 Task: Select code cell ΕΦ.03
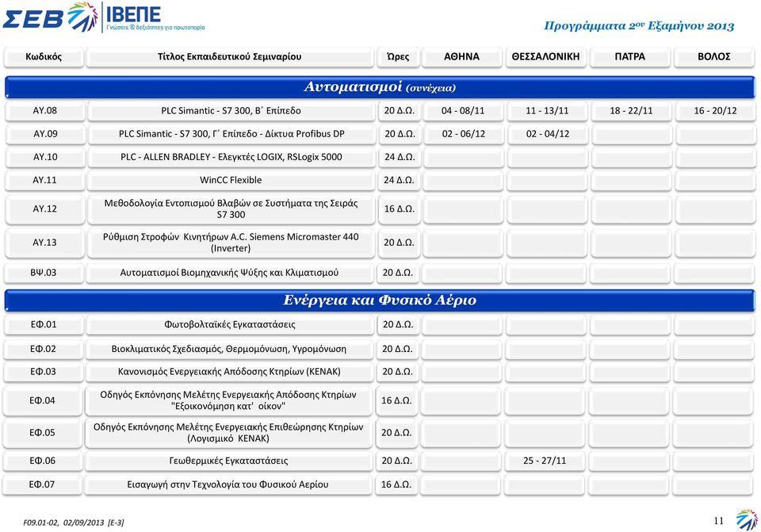[43, 372]
